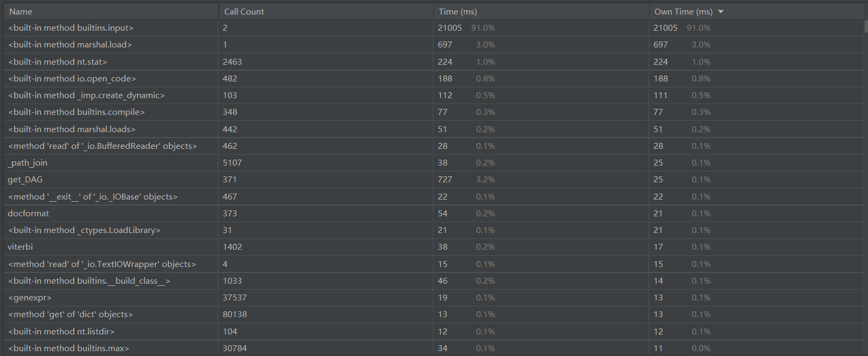Select the marshal.load method row
The image size is (868, 356).
click(x=433, y=45)
